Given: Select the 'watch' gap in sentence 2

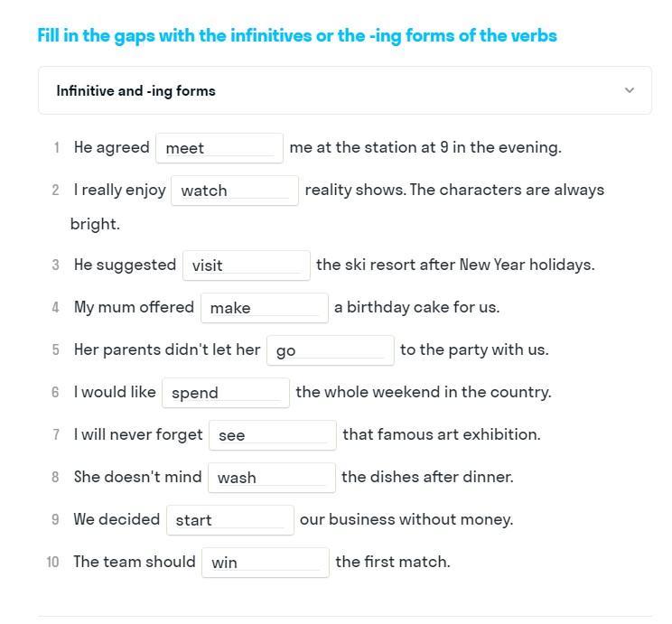Looking at the screenshot, I should click(x=235, y=191).
